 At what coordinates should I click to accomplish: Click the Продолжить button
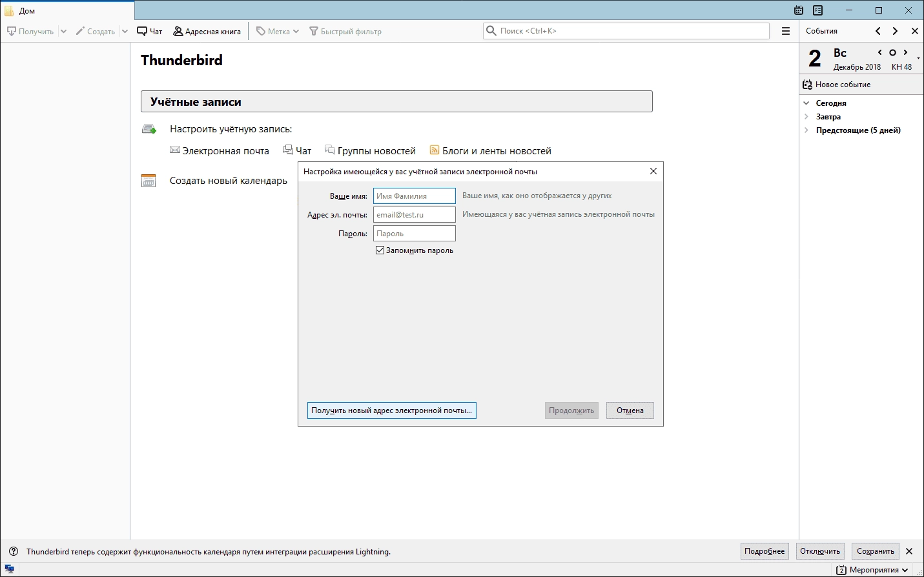pyautogui.click(x=571, y=410)
